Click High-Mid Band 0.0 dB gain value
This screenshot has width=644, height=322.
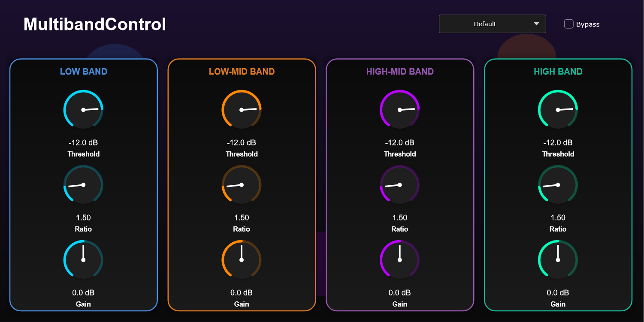point(400,292)
